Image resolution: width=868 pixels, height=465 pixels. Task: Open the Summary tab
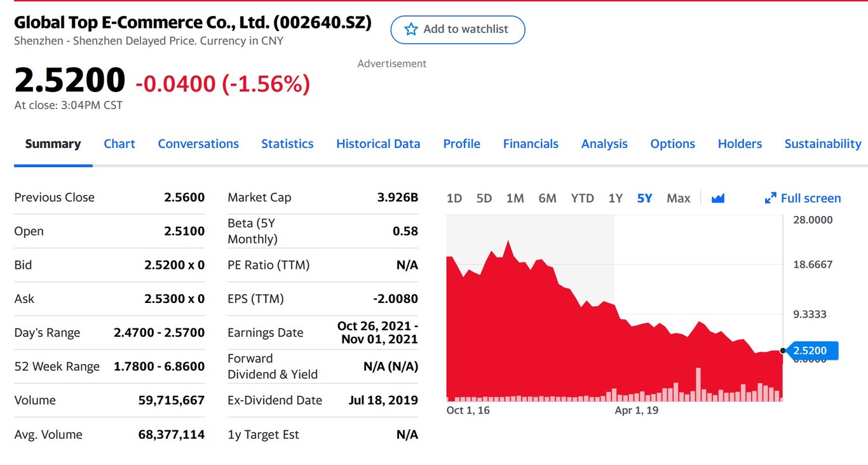pyautogui.click(x=53, y=144)
